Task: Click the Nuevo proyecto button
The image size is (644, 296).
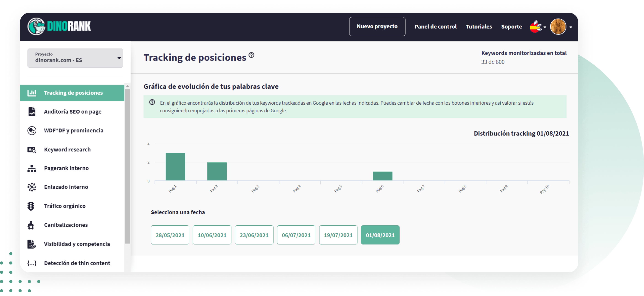Action: [x=377, y=26]
